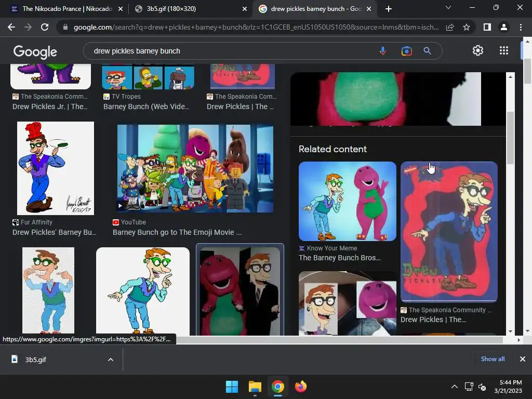Open The Barney Bunch Bros... related link
The width and height of the screenshot is (532, 399).
click(x=340, y=258)
